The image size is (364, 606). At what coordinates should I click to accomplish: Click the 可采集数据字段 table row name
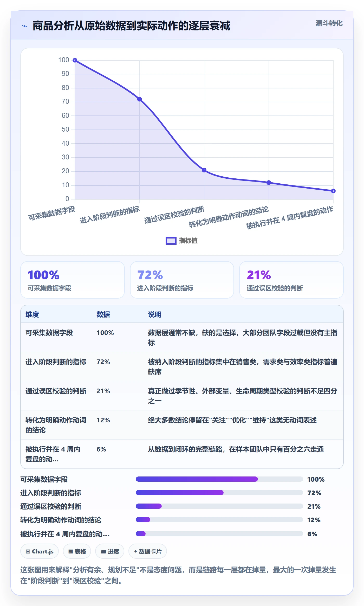pyautogui.click(x=49, y=333)
